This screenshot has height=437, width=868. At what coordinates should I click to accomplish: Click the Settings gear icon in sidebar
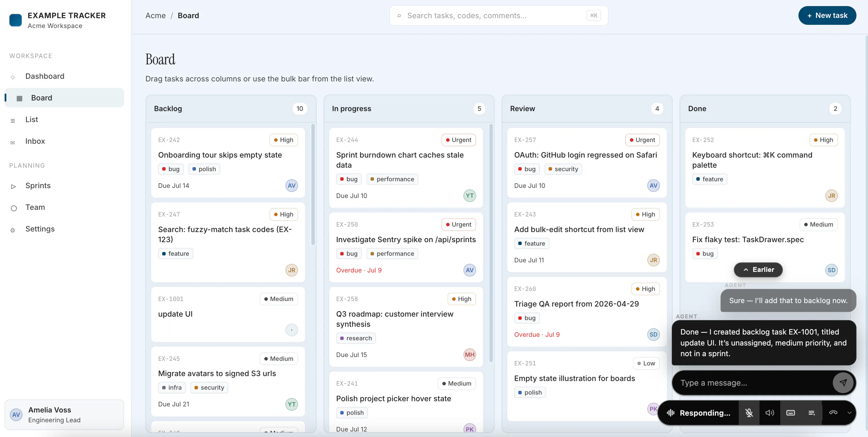pos(13,230)
